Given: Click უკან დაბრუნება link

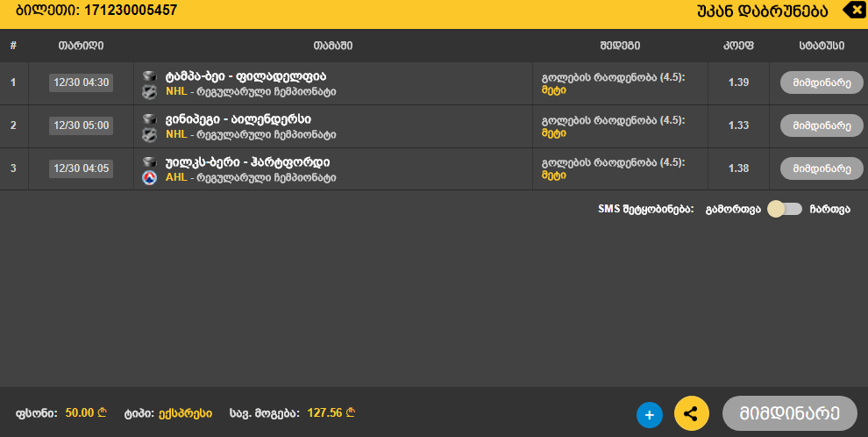Looking at the screenshot, I should (x=762, y=11).
